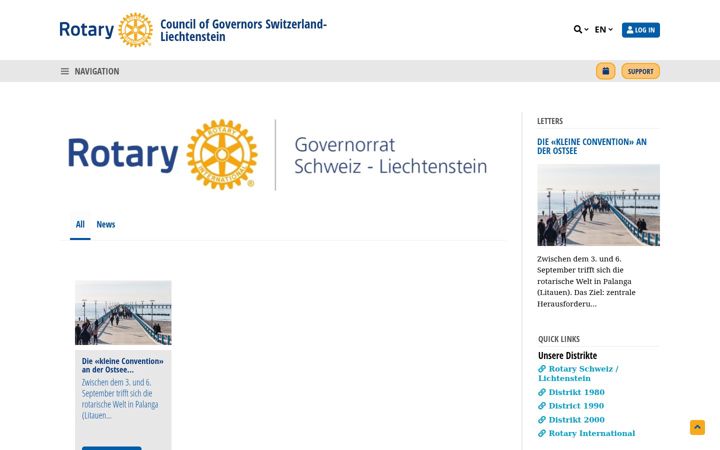
Task: Expand the EN language dropdown
Action: 603,29
